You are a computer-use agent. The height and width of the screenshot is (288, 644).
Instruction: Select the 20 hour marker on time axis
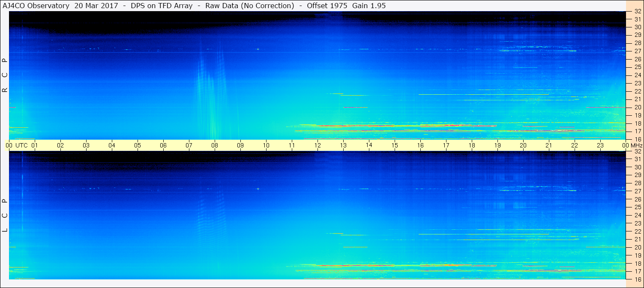click(523, 145)
